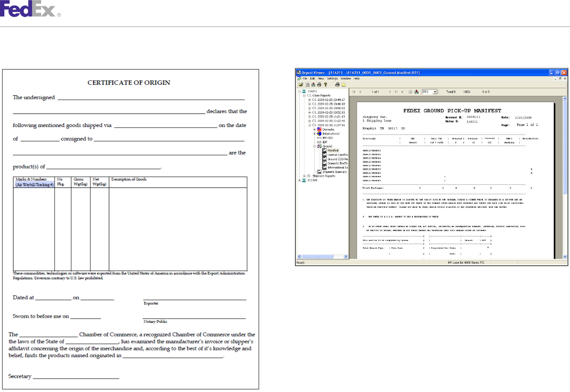Go to previous page of report
The width and height of the screenshot is (570, 392).
tap(360, 92)
